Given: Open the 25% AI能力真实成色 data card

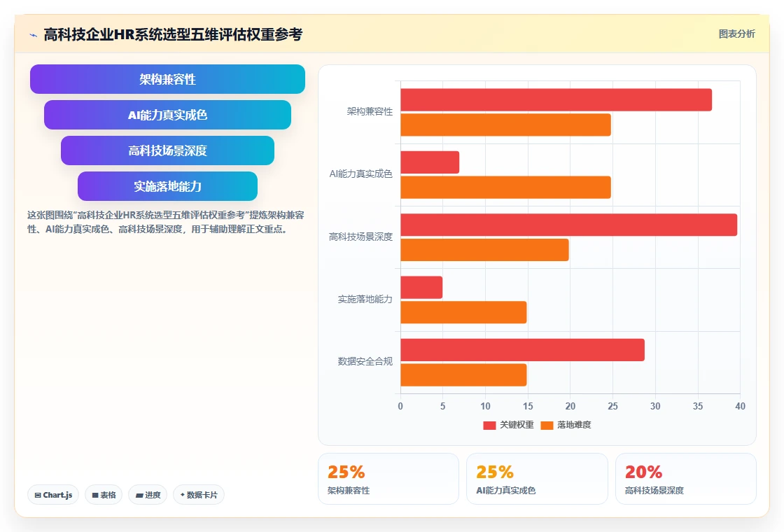Looking at the screenshot, I should click(537, 479).
